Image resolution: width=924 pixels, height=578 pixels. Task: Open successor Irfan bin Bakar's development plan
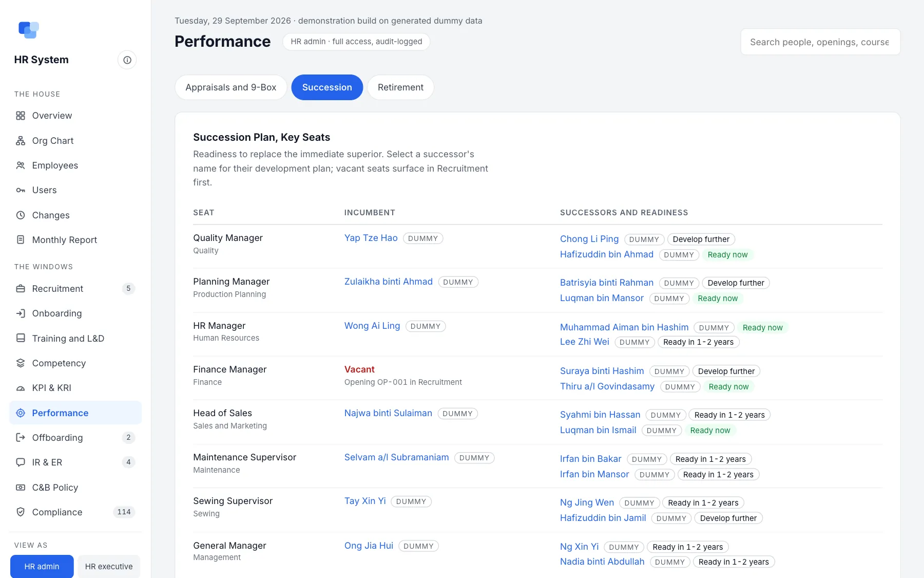[x=591, y=459]
